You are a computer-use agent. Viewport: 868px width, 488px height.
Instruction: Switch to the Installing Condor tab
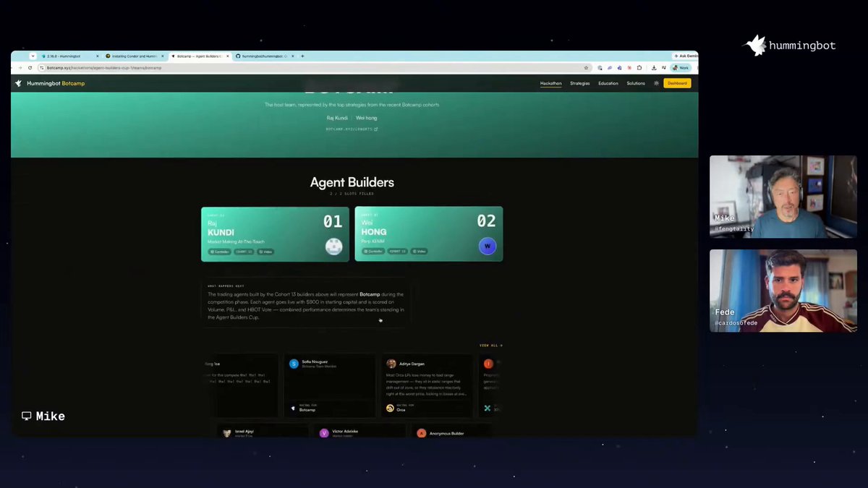tap(134, 56)
